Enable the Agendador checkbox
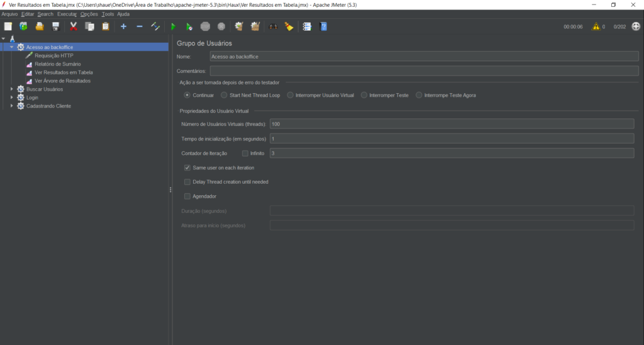This screenshot has width=644, height=345. coord(187,196)
